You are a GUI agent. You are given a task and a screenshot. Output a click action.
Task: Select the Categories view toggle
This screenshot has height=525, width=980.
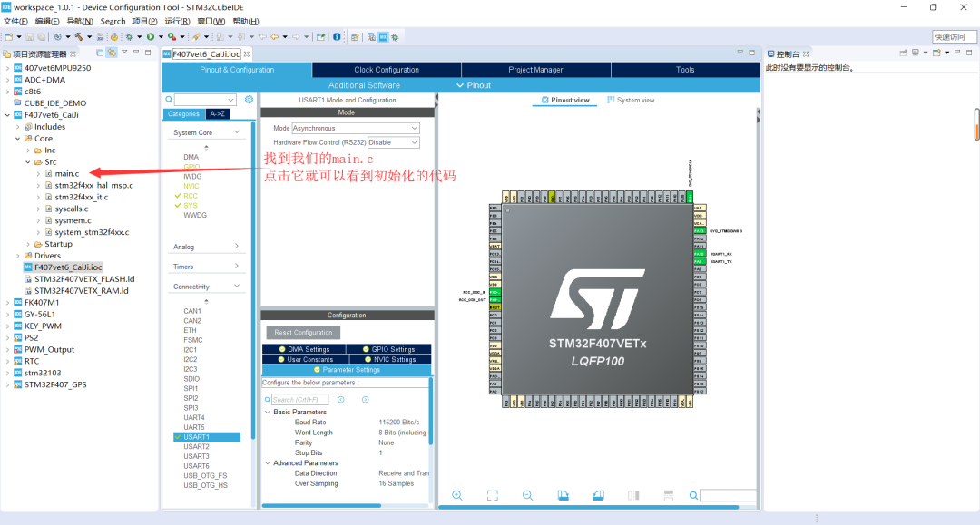click(183, 113)
